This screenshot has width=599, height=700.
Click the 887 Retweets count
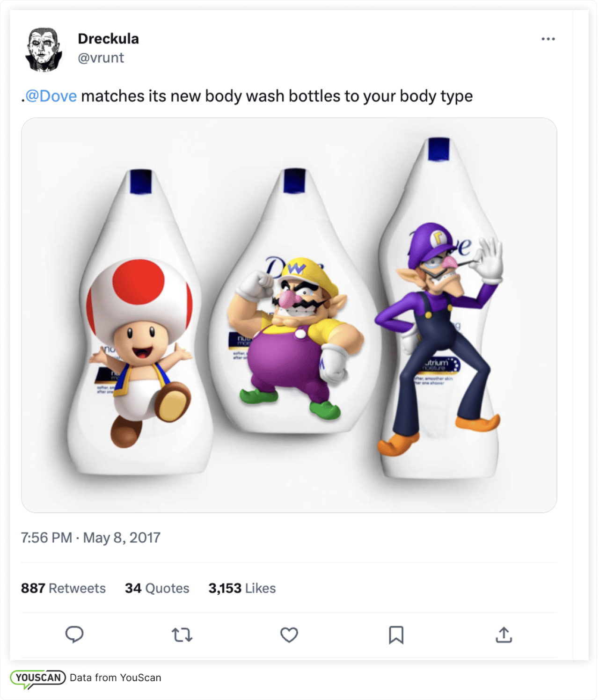(63, 589)
